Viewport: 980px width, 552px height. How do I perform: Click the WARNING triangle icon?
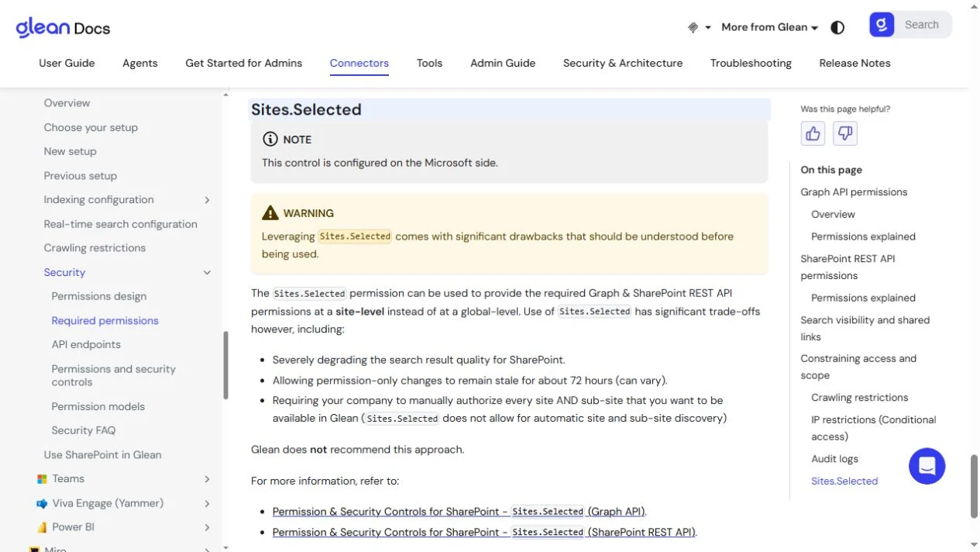[270, 212]
